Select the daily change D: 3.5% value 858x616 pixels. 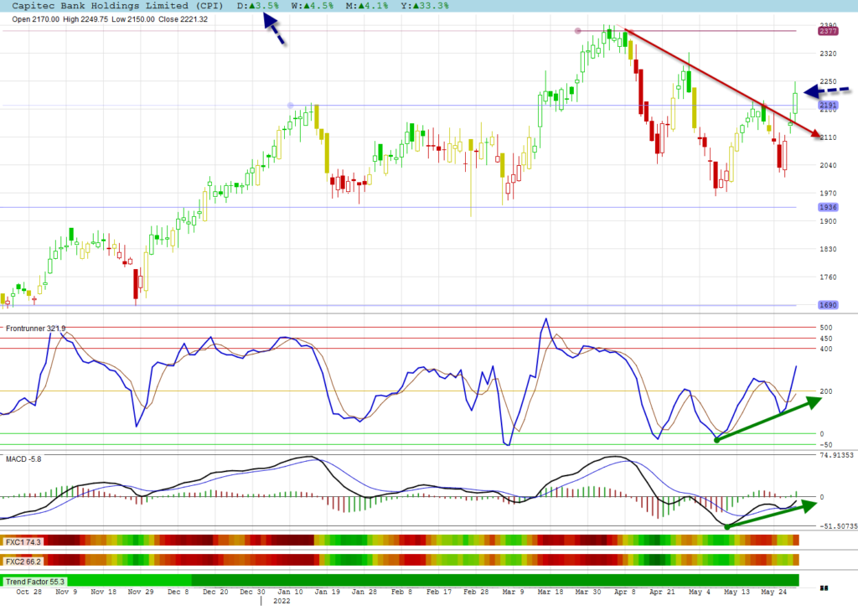pos(258,6)
